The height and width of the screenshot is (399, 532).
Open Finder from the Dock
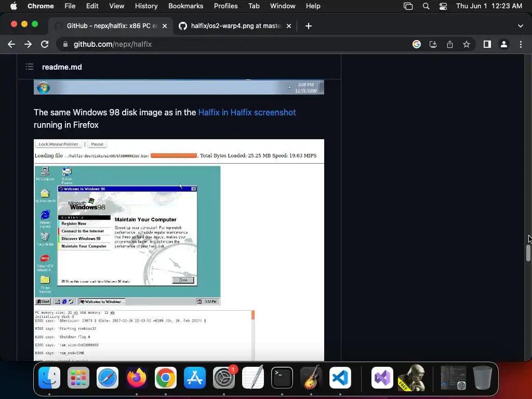point(49,378)
